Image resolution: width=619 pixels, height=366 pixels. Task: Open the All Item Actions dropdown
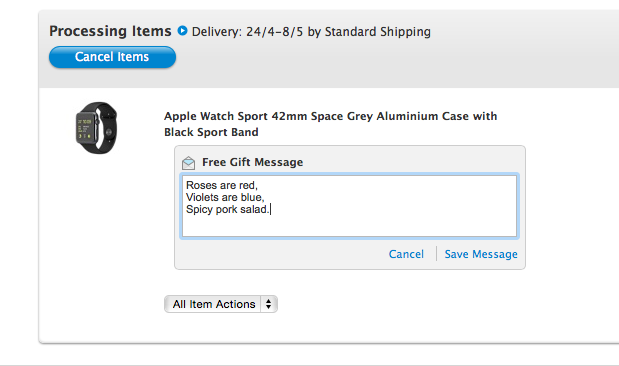click(x=221, y=304)
